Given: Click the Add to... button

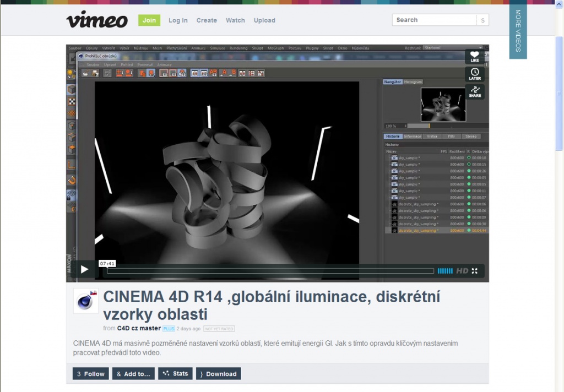Looking at the screenshot, I should click(x=133, y=374).
